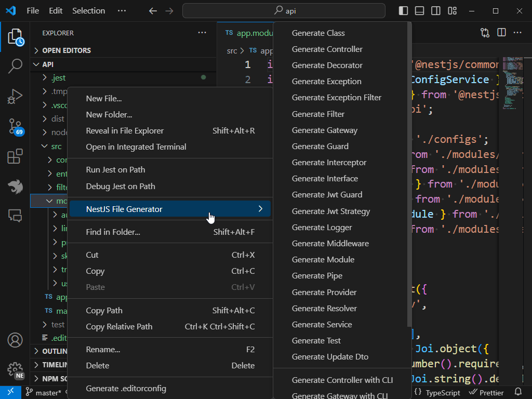
Task: Open the Extensions view
Action: coord(15,156)
